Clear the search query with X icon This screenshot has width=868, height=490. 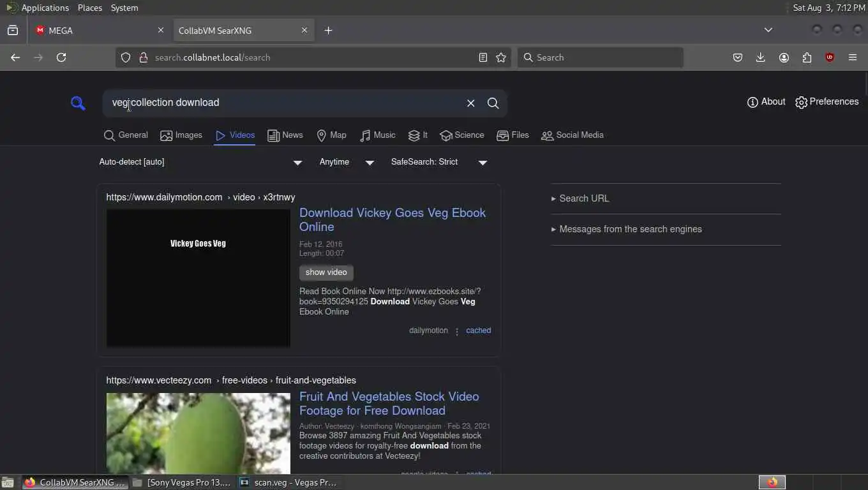coord(470,103)
